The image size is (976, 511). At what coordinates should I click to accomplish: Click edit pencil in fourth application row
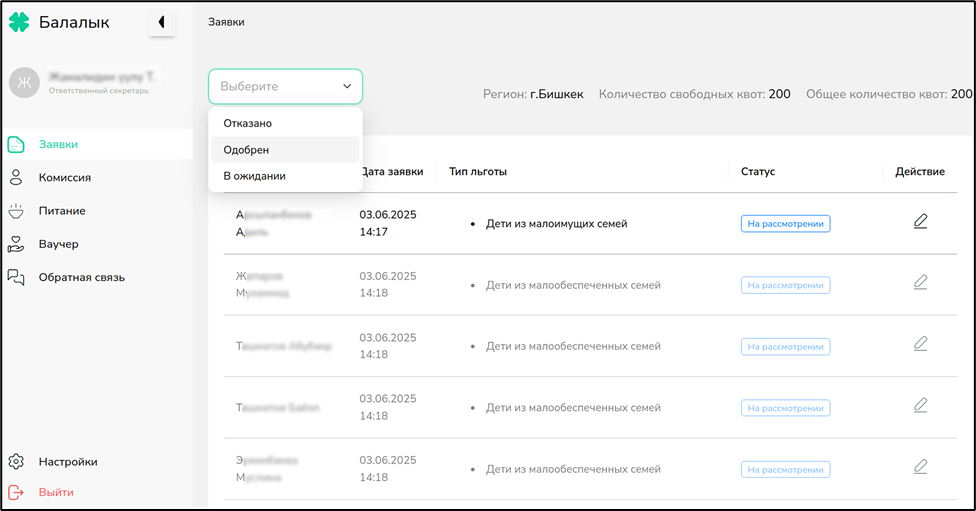(921, 405)
